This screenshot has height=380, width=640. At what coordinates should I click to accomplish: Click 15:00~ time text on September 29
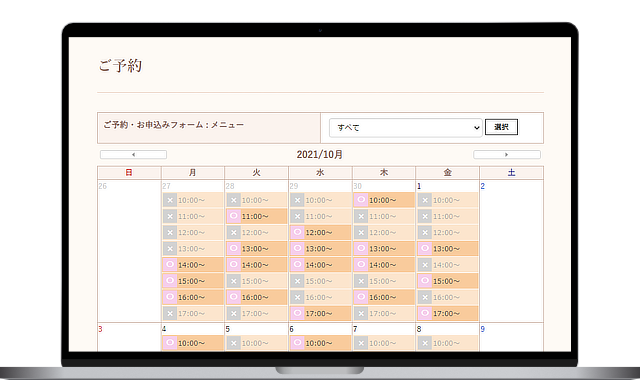click(319, 281)
